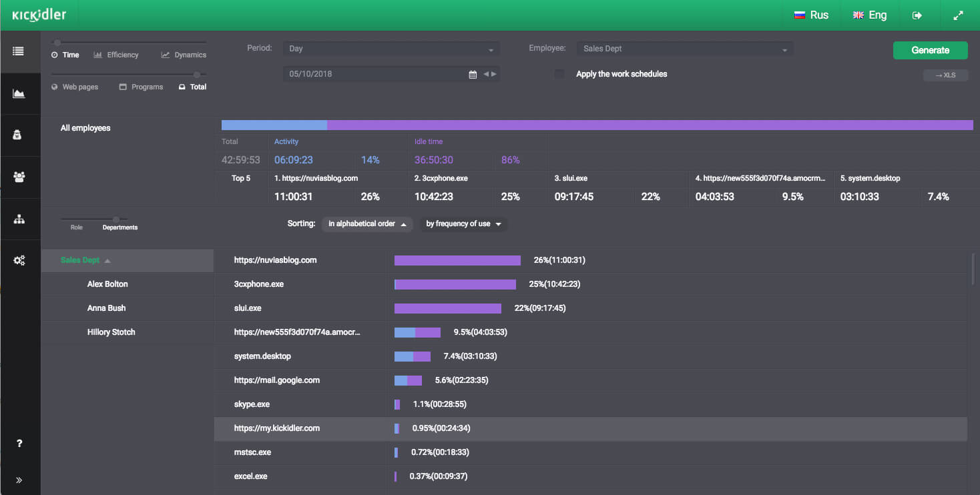Select employee Alex Bolton
The height and width of the screenshot is (495, 980).
(x=107, y=284)
